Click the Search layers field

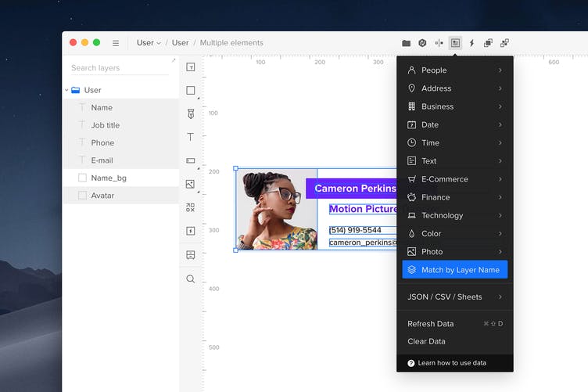tap(120, 68)
